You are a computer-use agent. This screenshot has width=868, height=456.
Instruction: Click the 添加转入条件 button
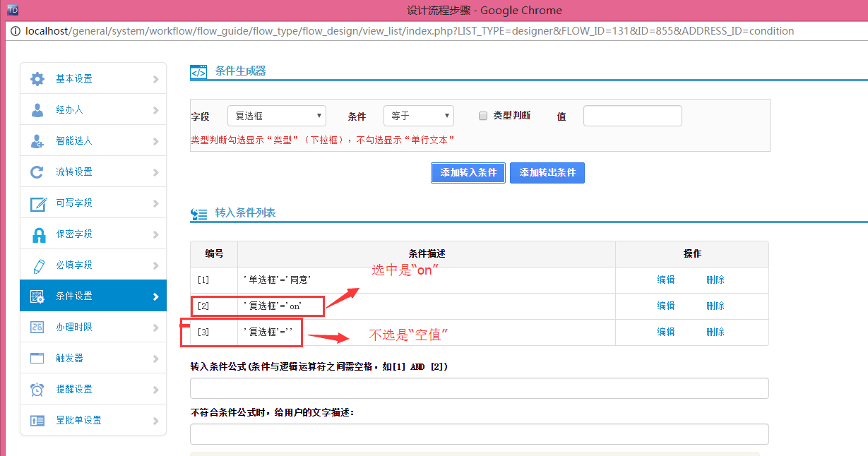[x=468, y=173]
